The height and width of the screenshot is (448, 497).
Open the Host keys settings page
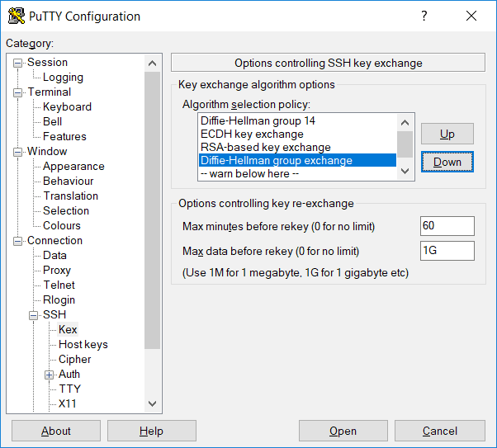(83, 344)
